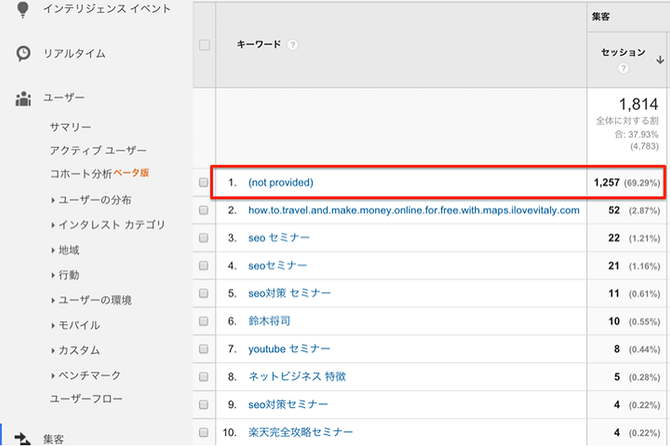670x446 pixels.
Task: Click the sort arrow beside セッション
Action: point(659,58)
